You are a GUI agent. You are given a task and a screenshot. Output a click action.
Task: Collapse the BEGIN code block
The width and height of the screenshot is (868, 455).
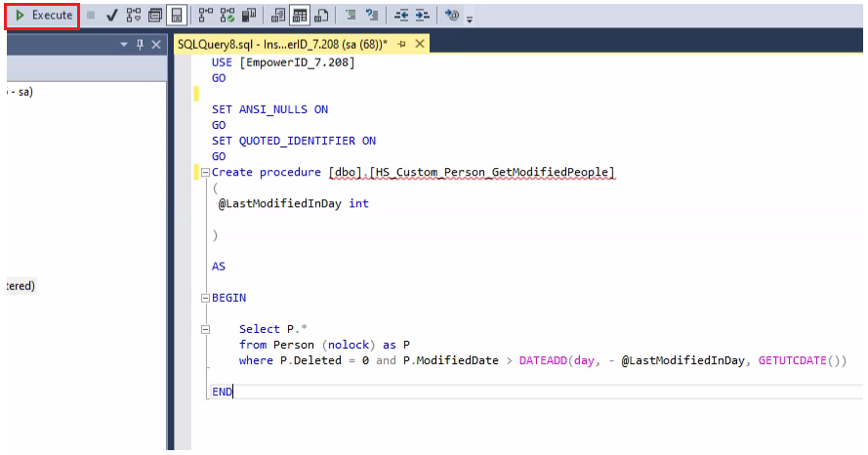205,299
